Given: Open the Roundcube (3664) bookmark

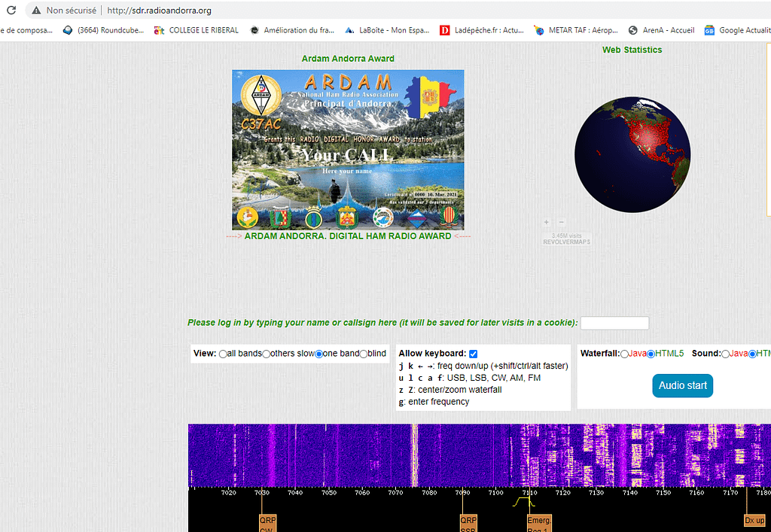Looking at the screenshot, I should click(x=103, y=30).
